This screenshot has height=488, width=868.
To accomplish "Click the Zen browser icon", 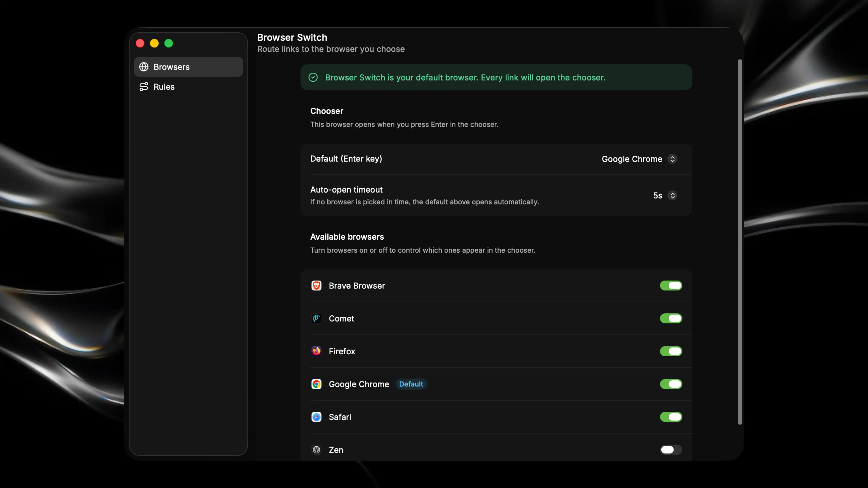I will tap(316, 450).
